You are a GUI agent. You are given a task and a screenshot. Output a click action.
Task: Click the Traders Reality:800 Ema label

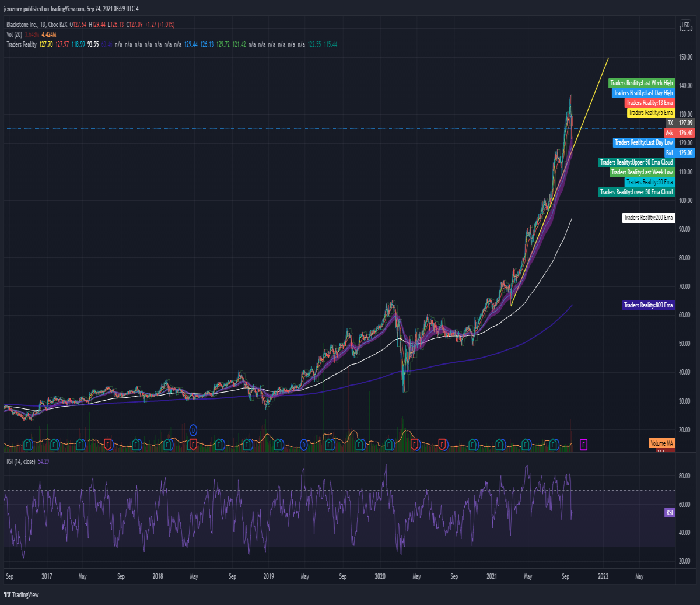pos(648,305)
